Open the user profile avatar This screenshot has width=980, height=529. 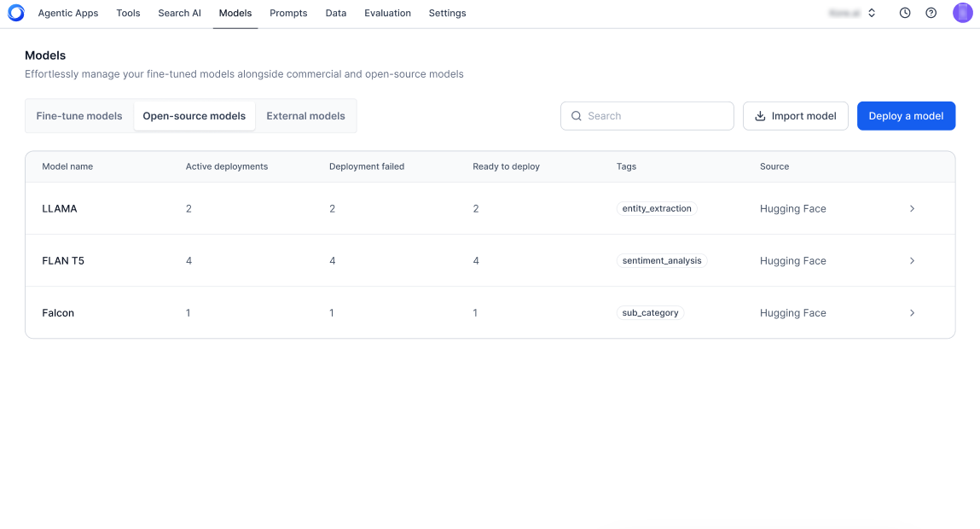pos(962,13)
